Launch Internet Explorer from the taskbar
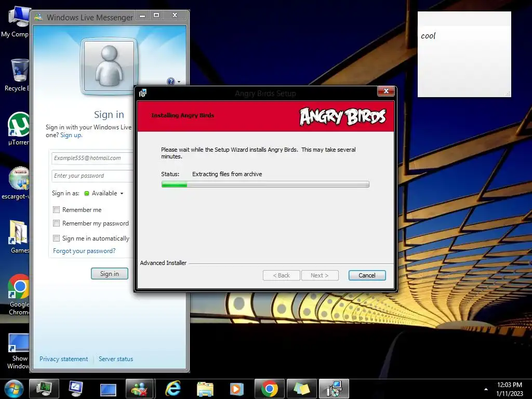 point(172,389)
